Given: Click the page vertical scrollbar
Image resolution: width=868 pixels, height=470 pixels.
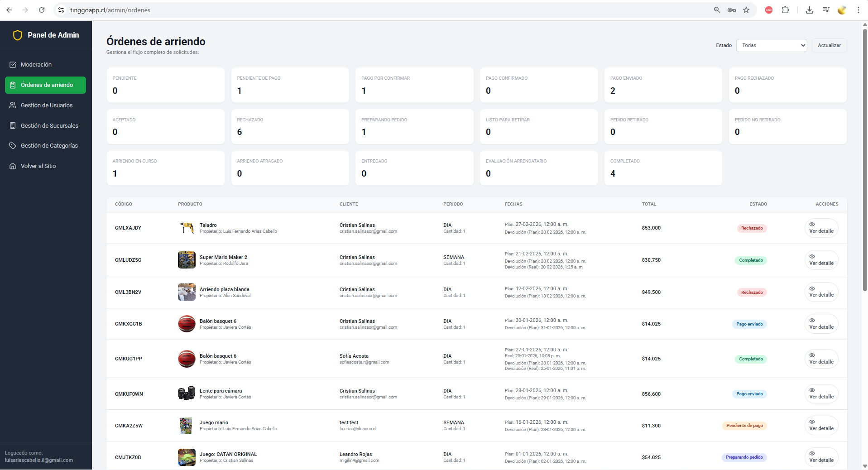Looking at the screenshot, I should click(864, 158).
